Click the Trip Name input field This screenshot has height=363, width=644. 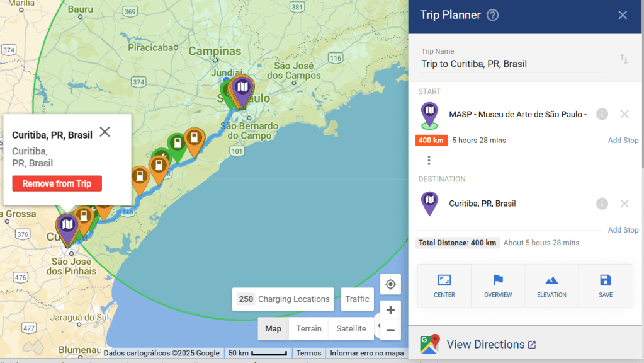click(x=513, y=64)
